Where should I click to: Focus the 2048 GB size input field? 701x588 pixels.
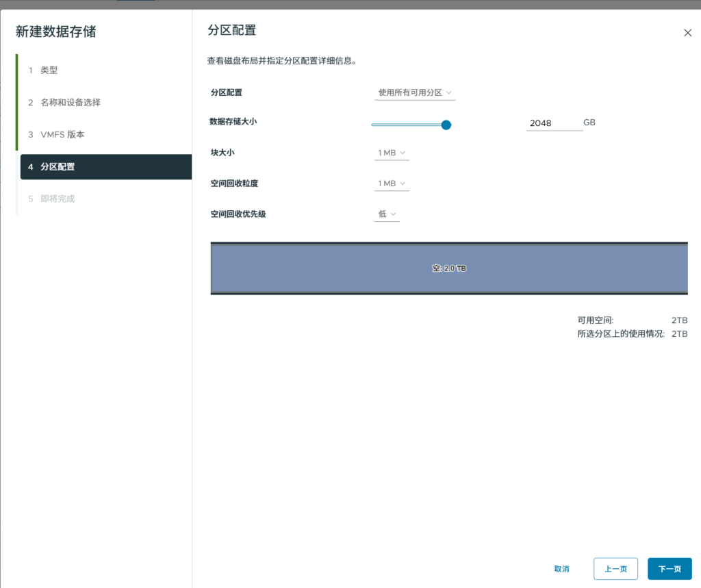coord(553,123)
